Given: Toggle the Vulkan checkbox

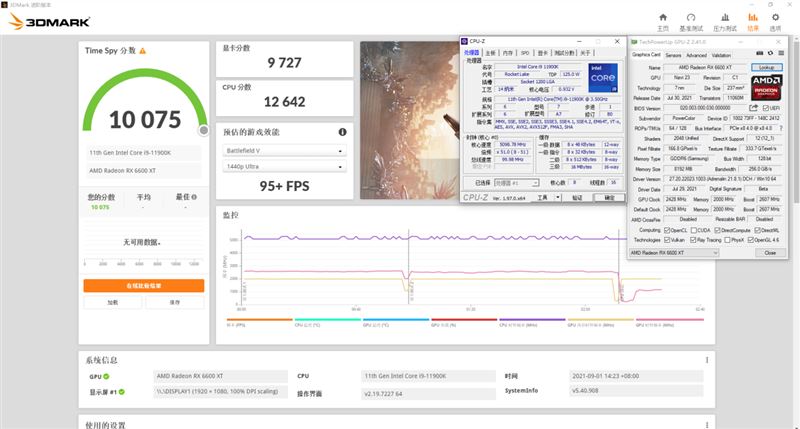Looking at the screenshot, I should pyautogui.click(x=667, y=240).
